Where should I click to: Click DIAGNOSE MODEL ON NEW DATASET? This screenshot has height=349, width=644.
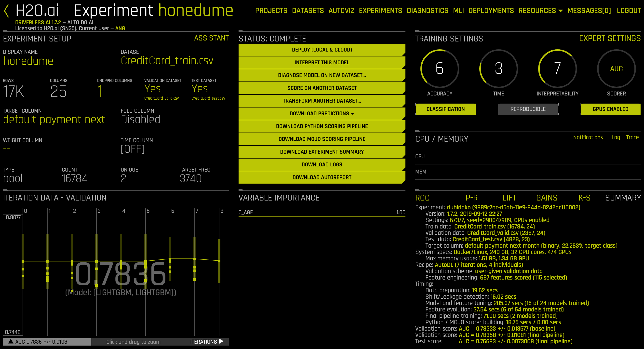pyautogui.click(x=322, y=75)
